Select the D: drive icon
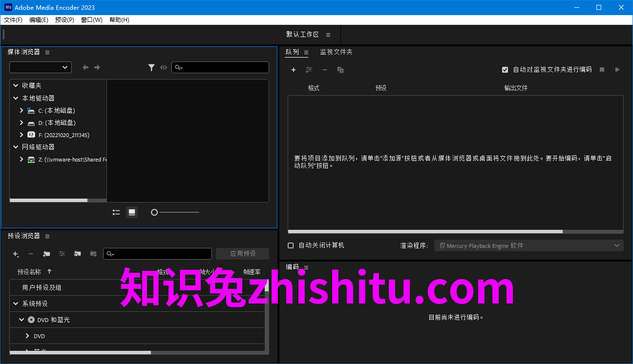 [31, 123]
